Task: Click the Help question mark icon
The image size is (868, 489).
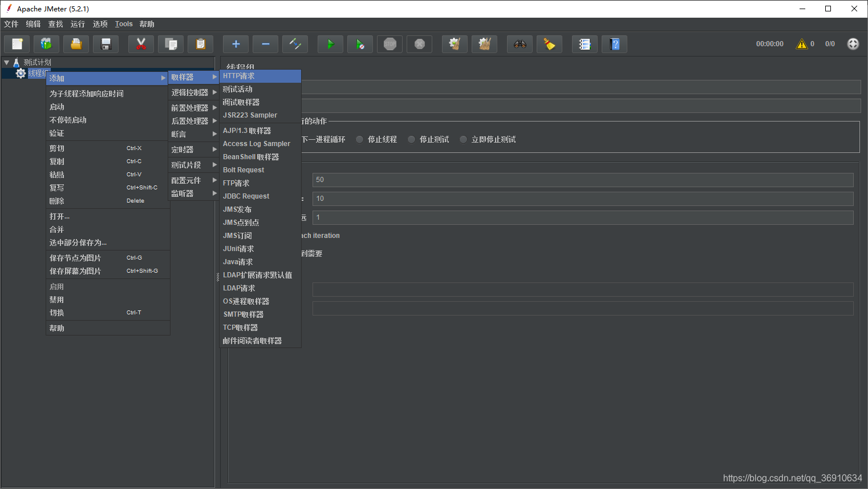Action: [x=615, y=44]
